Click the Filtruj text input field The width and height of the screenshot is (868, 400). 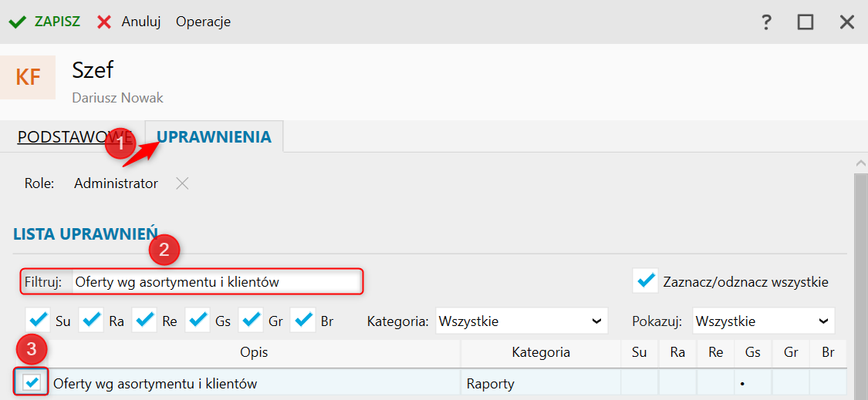[216, 282]
